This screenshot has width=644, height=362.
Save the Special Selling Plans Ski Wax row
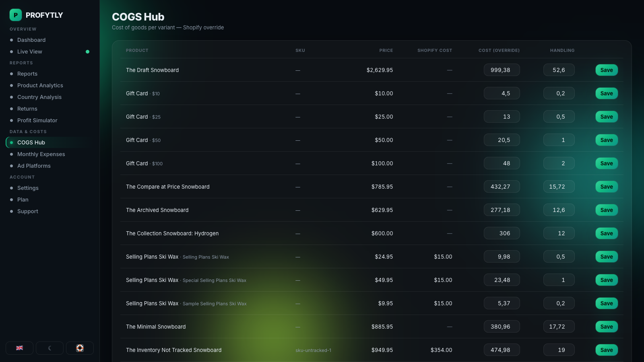[607, 280]
